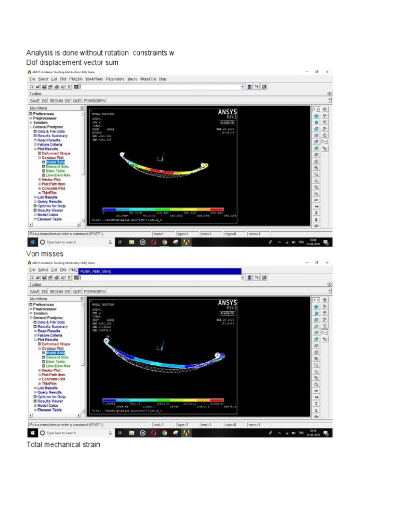Screen dimensions: 399x532
Task: Open rotation increment '3' dropdown in upper displacement window
Action: click(x=325, y=142)
